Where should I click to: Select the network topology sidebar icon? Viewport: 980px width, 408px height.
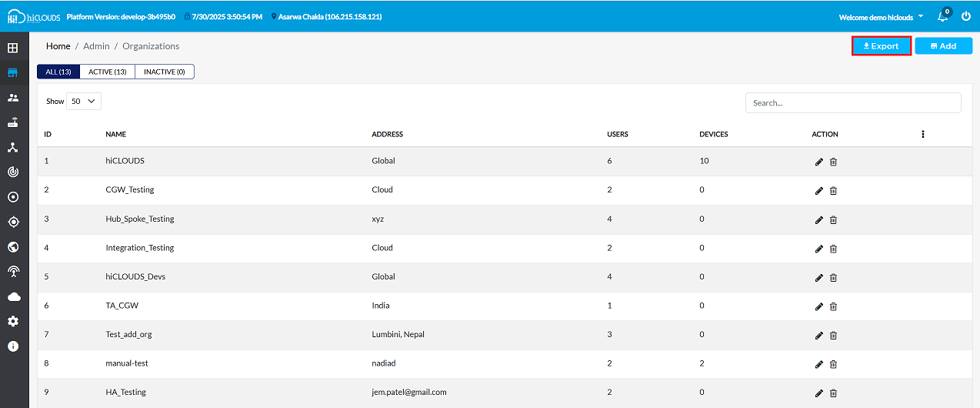pos(13,147)
